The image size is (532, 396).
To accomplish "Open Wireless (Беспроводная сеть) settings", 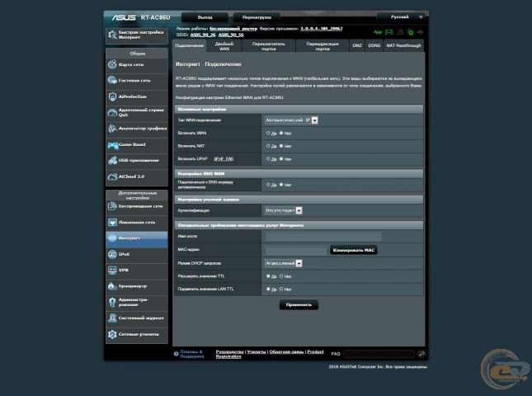I will [x=137, y=206].
